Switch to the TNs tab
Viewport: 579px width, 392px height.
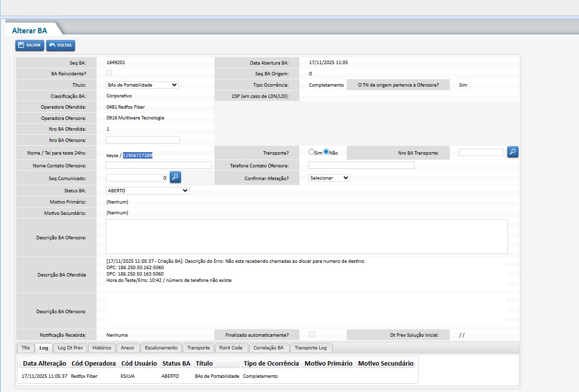(25, 348)
